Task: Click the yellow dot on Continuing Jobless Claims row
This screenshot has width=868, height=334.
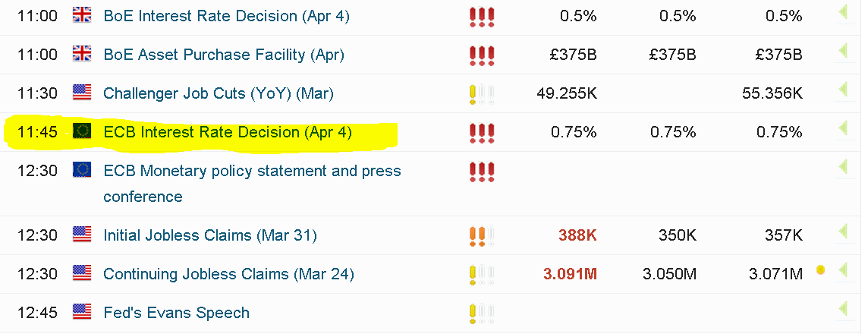Action: coord(820,270)
